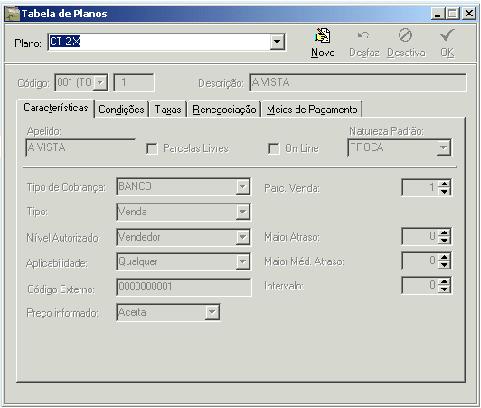
Task: Click the Tabela de Planos title icon
Action: (13, 14)
